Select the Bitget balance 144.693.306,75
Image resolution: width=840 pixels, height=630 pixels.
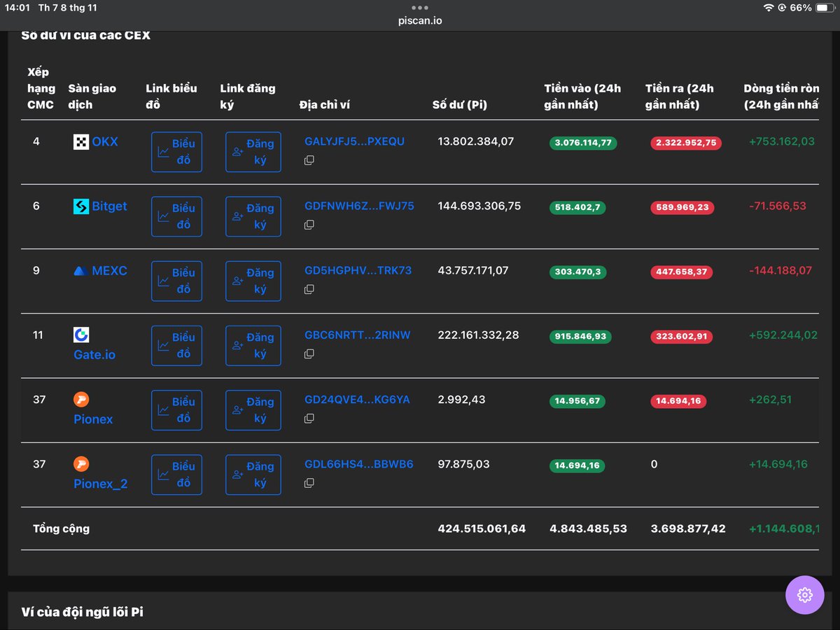pos(479,206)
